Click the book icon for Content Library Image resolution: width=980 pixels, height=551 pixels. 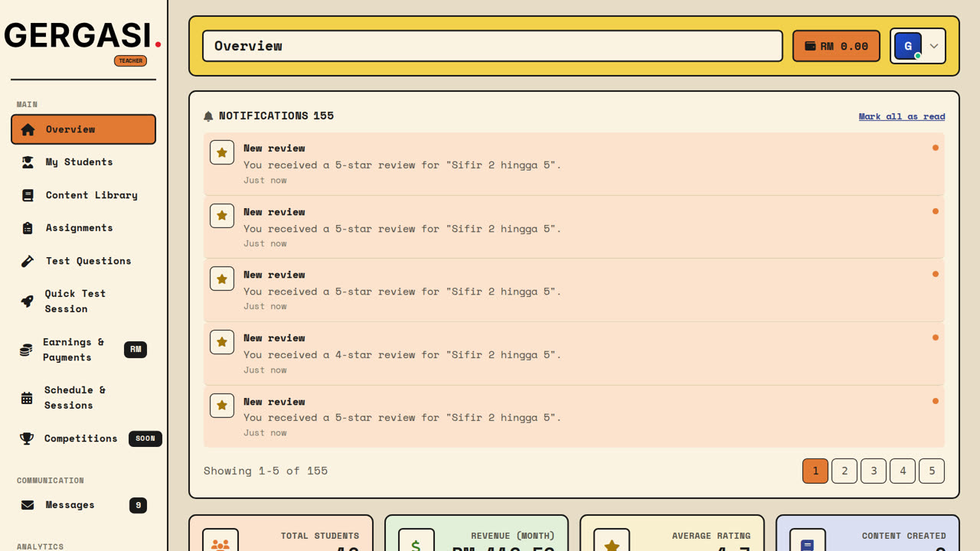click(28, 195)
